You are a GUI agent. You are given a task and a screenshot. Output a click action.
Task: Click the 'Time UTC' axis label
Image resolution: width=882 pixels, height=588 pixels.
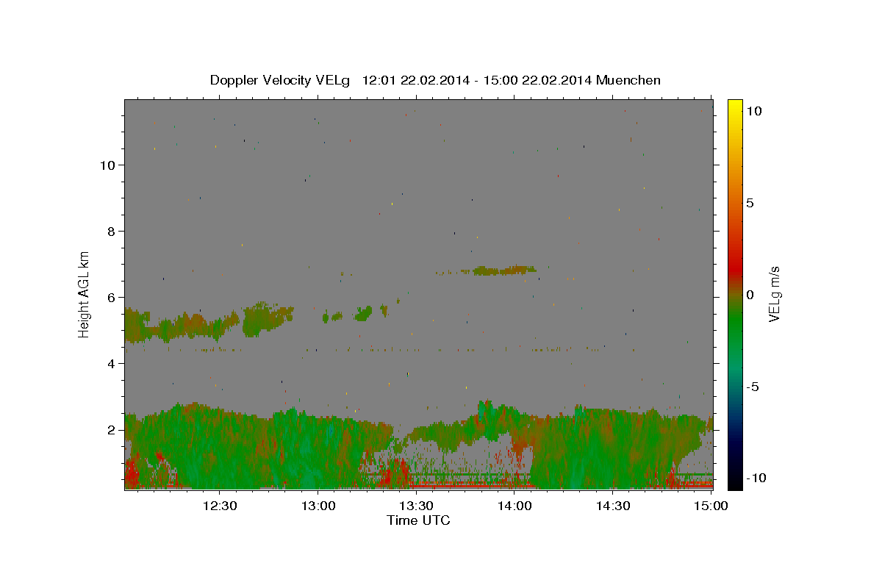[x=418, y=520]
